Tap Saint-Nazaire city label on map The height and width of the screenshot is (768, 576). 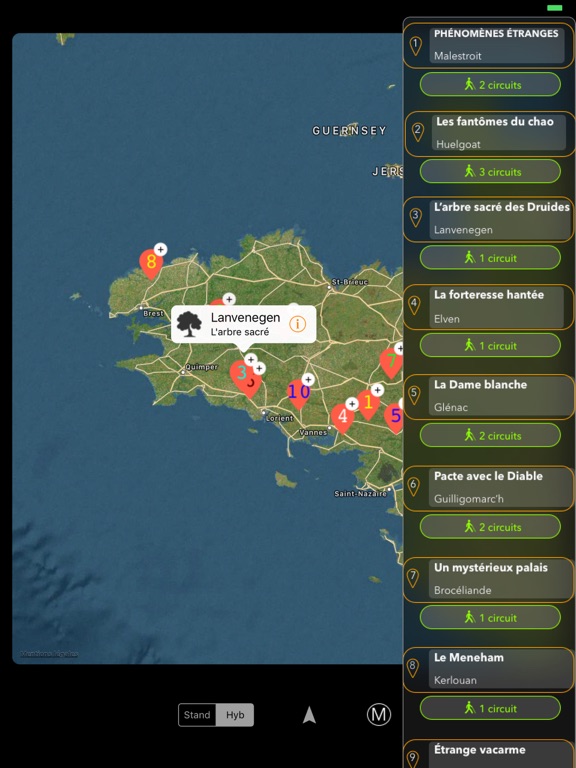[360, 494]
